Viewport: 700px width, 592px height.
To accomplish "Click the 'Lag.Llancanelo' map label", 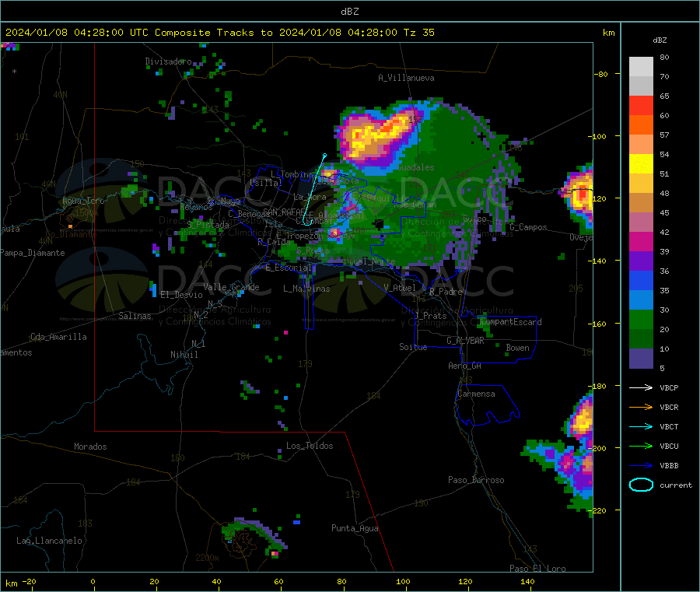I will tap(49, 541).
